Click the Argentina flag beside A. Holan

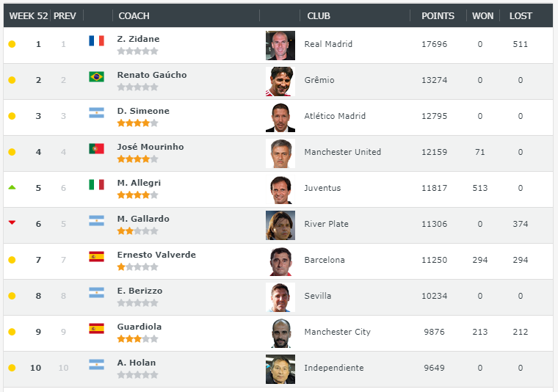tap(96, 364)
